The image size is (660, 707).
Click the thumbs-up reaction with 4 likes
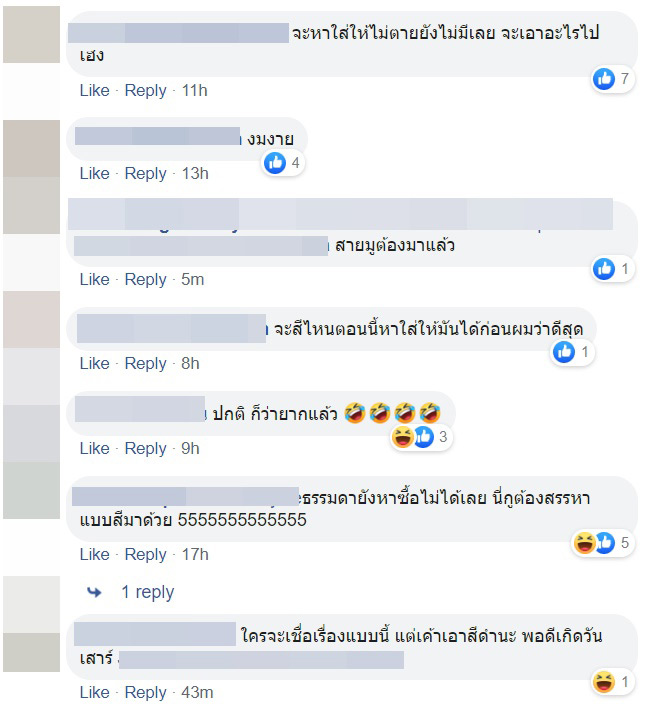click(275, 163)
